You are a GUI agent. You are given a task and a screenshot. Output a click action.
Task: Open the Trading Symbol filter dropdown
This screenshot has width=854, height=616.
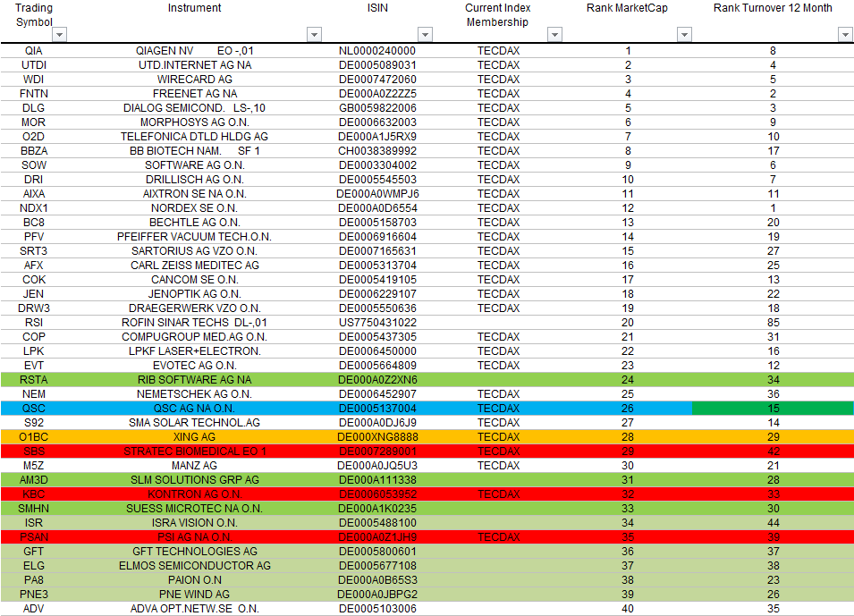(x=59, y=34)
